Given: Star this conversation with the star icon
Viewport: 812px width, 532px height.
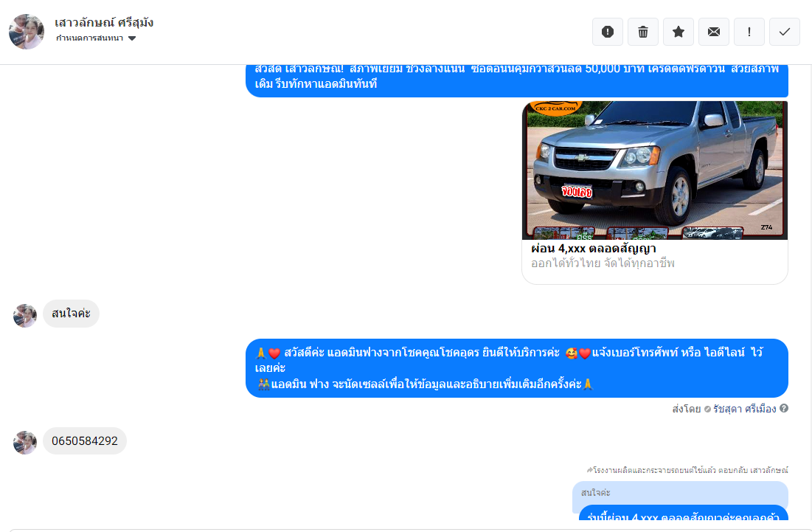Looking at the screenshot, I should tap(679, 32).
